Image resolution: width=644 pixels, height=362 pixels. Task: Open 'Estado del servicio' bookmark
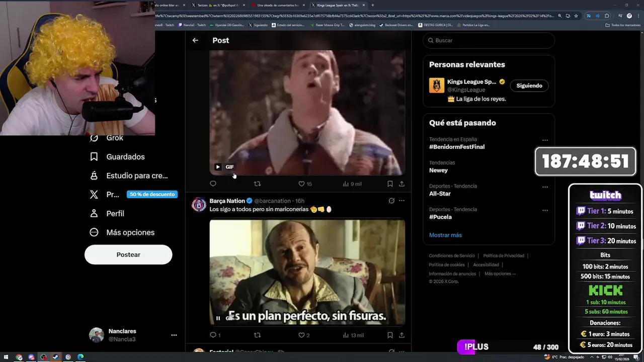[288, 25]
